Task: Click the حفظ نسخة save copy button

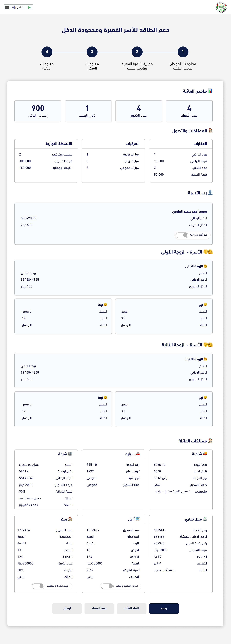Action: pyautogui.click(x=99, y=609)
